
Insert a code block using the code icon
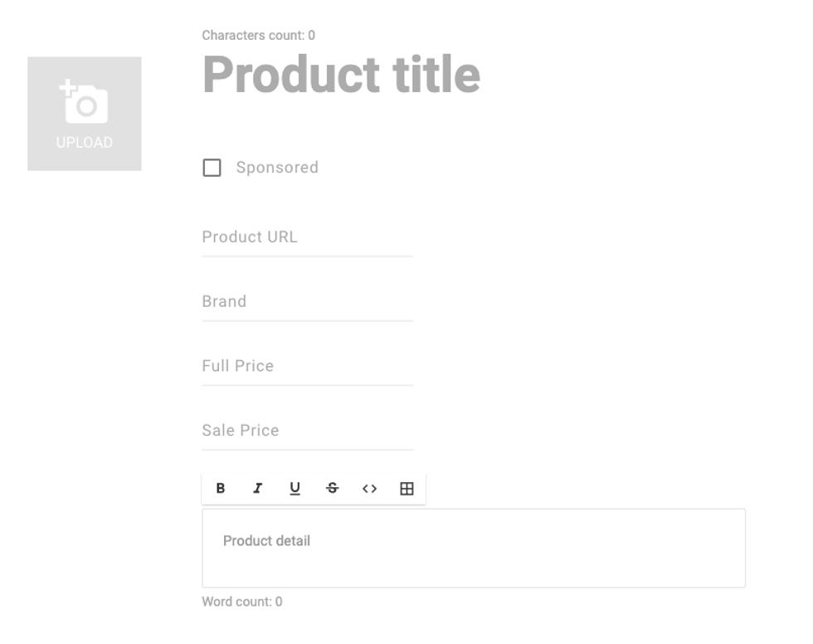coord(369,489)
